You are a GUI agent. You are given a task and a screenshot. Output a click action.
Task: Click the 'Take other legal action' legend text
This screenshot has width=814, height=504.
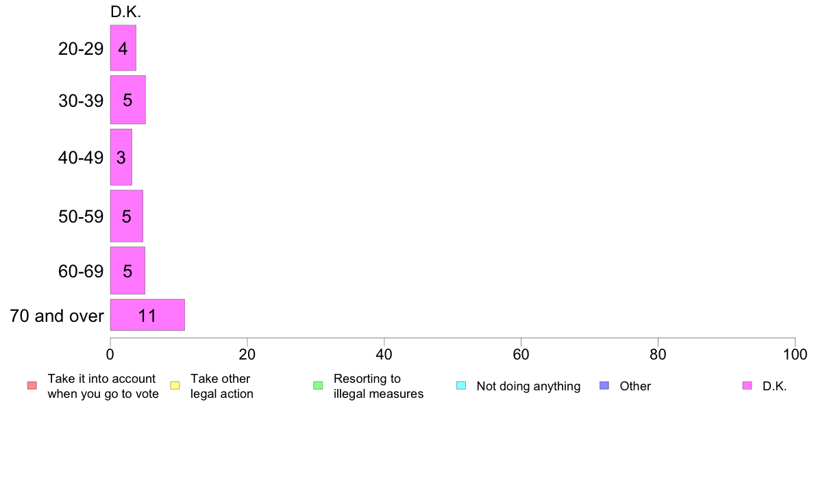coord(222,386)
